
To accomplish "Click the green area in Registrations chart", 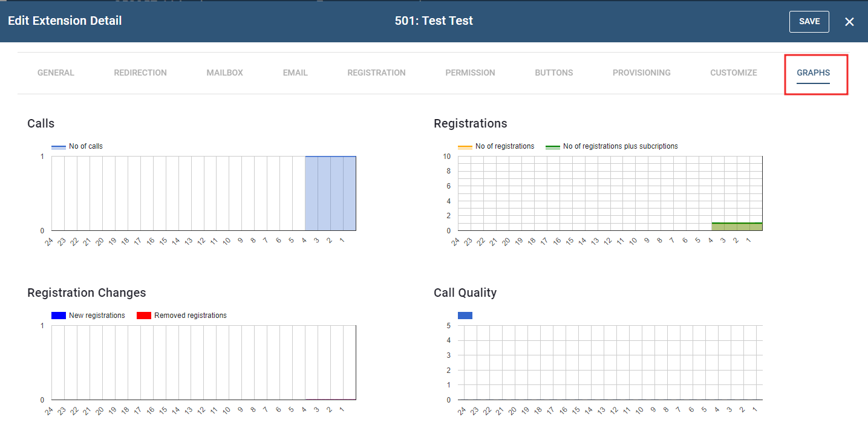I will (x=737, y=227).
